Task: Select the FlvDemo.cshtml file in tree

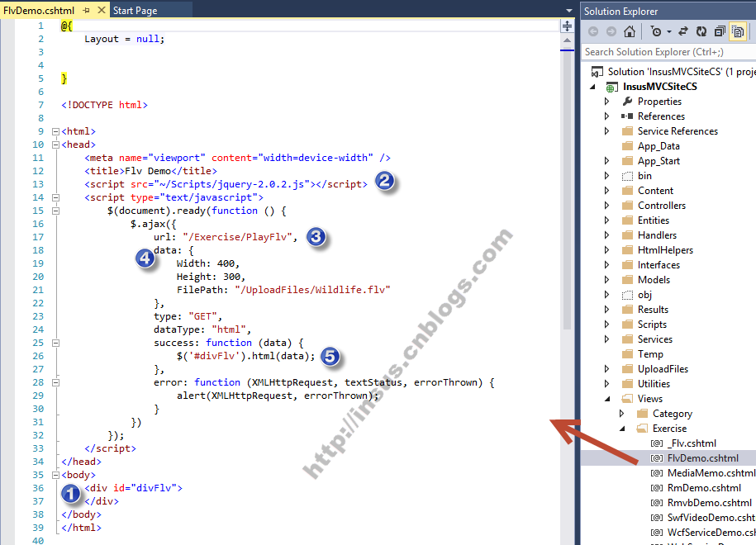Action: tap(703, 458)
